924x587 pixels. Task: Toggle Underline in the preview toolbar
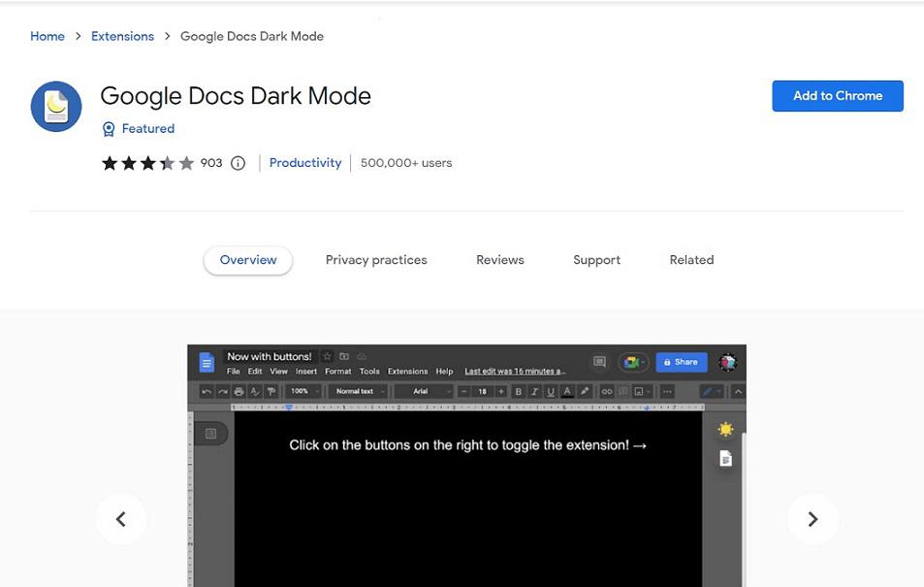(551, 391)
